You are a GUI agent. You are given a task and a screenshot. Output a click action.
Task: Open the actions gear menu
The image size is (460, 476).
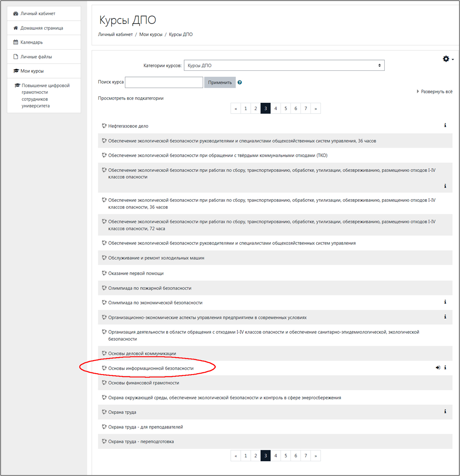click(x=447, y=59)
